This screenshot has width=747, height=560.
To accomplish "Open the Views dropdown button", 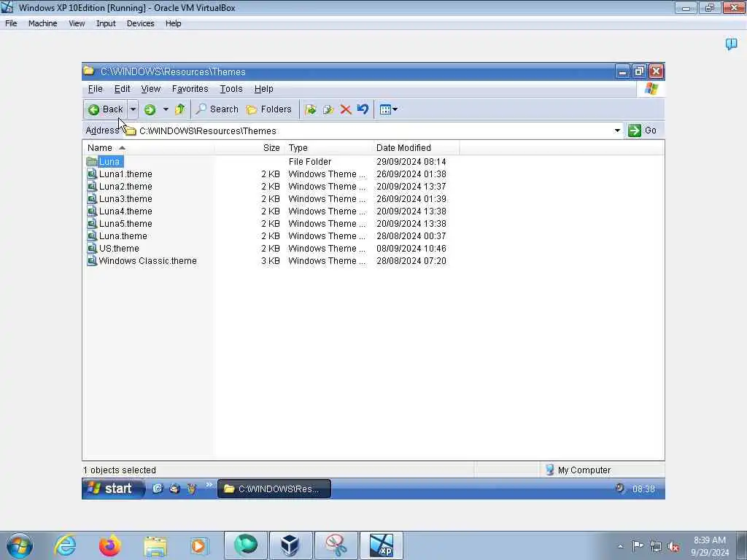I will [388, 109].
